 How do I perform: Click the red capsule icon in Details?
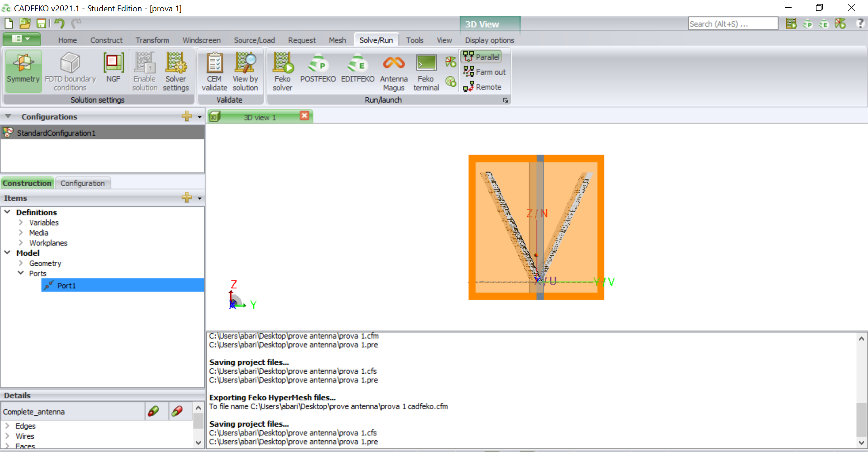(177, 411)
